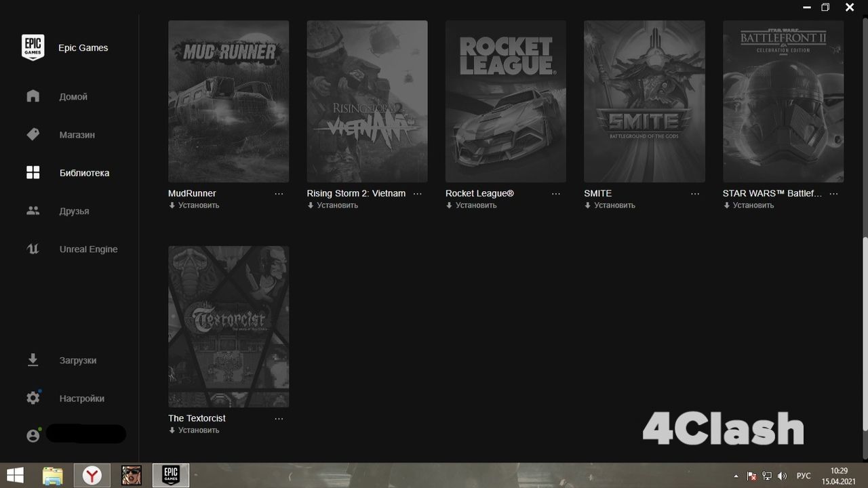Click the user profile avatar icon
Viewport: 868px width, 488px height.
(33, 436)
